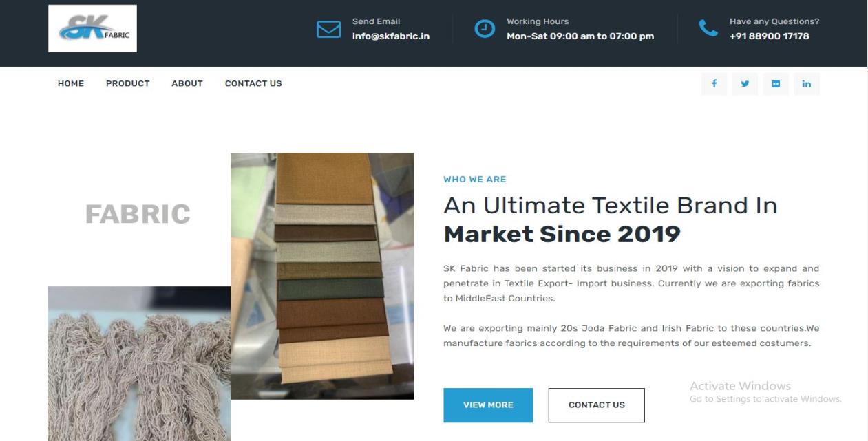Image resolution: width=868 pixels, height=441 pixels.
Task: Click the info@skfabric.in email address
Action: point(391,36)
